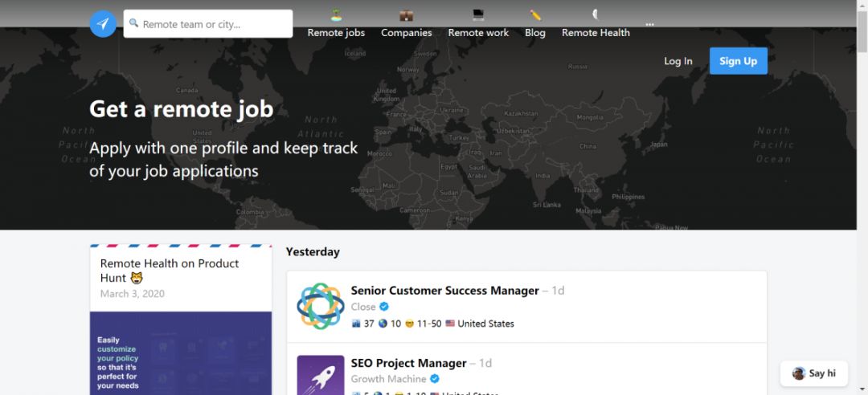Image resolution: width=868 pixels, height=395 pixels.
Task: Click the search magnifier icon
Action: click(134, 24)
